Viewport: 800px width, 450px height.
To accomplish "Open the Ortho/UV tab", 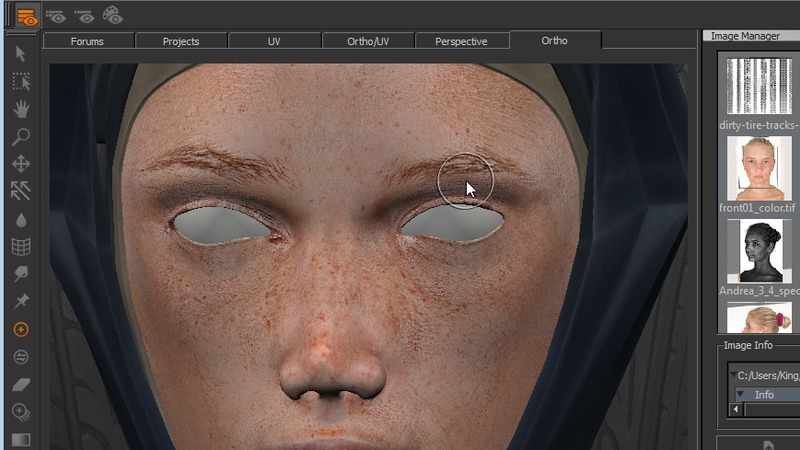I will (x=368, y=41).
